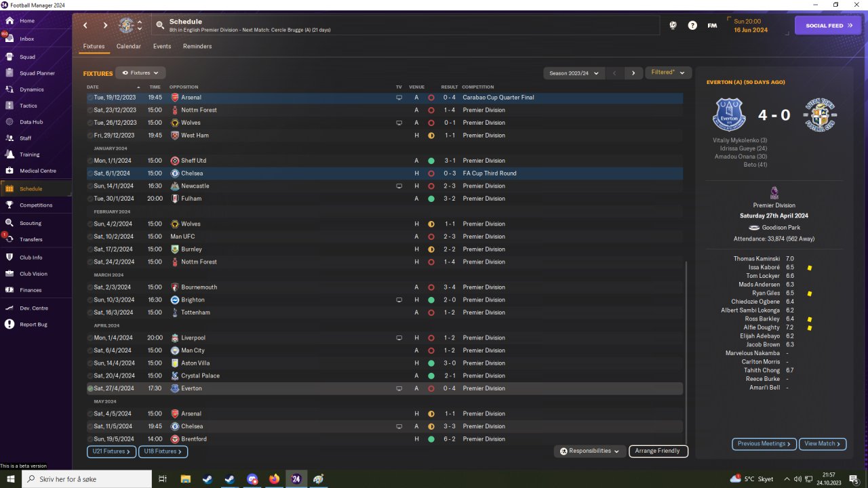
Task: Open the FM menu in header
Action: [x=712, y=26]
